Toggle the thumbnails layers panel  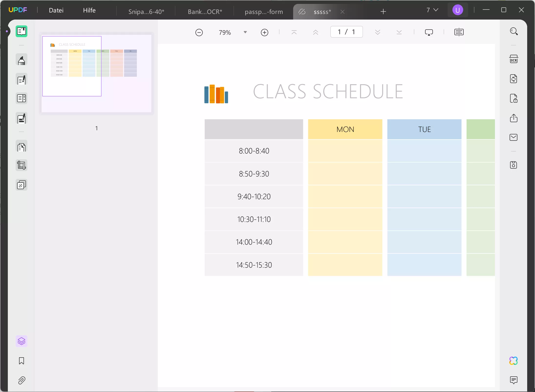21,341
